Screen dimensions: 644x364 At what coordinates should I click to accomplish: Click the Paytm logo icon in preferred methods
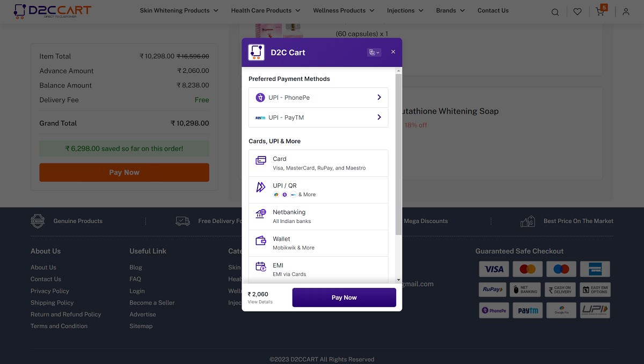[x=260, y=117]
